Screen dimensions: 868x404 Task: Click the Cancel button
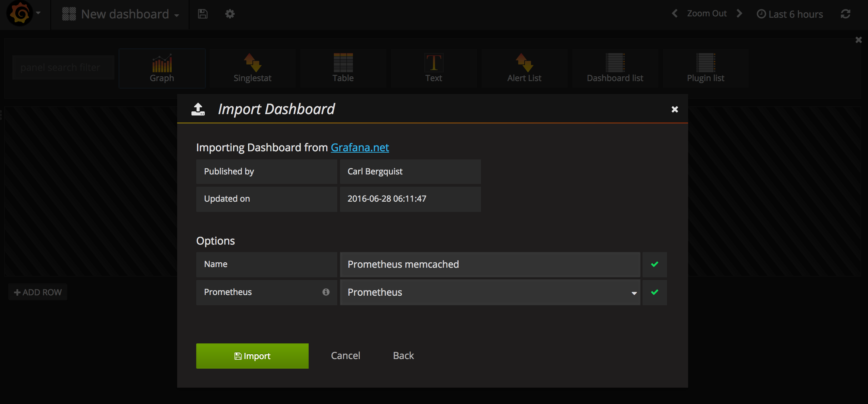pos(345,356)
